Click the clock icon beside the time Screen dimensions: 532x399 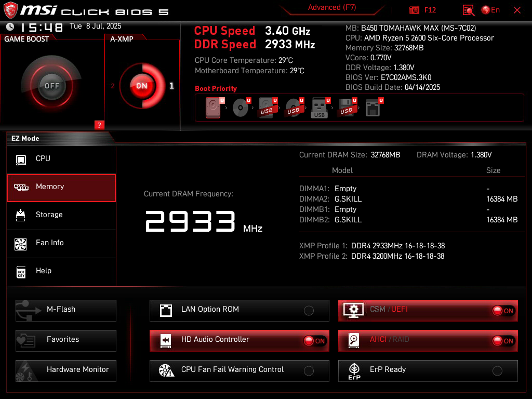click(x=10, y=26)
